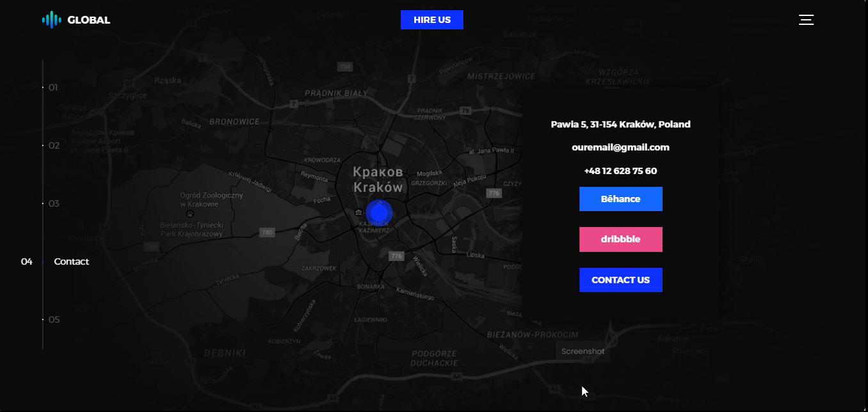
Task: Open the hamburger menu icon
Action: [807, 20]
